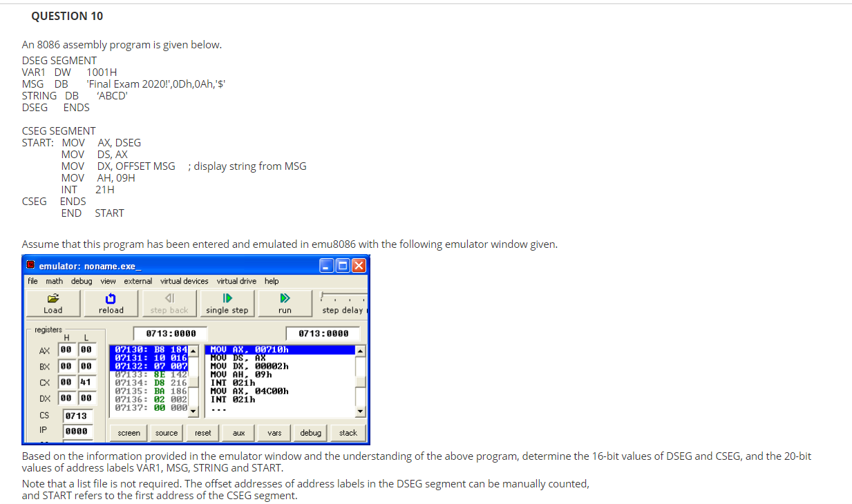
Task: Open the view menu
Action: tap(108, 280)
